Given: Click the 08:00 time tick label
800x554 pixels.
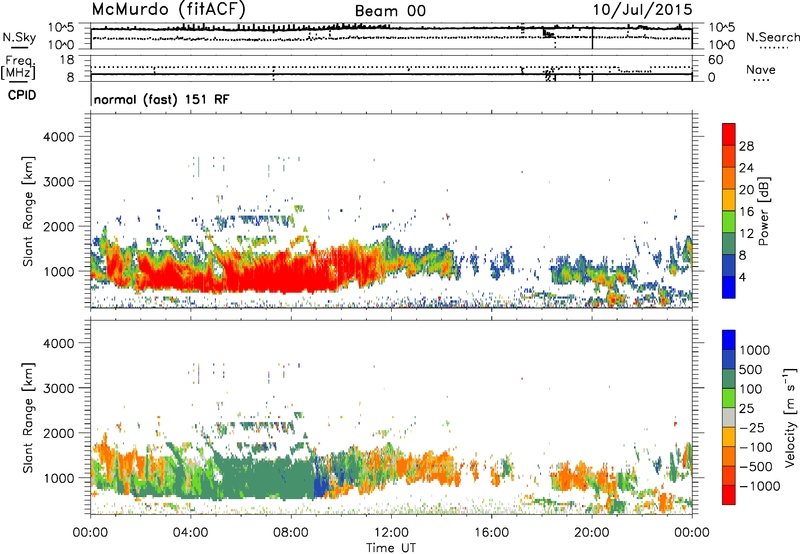Looking at the screenshot, I should [291, 533].
